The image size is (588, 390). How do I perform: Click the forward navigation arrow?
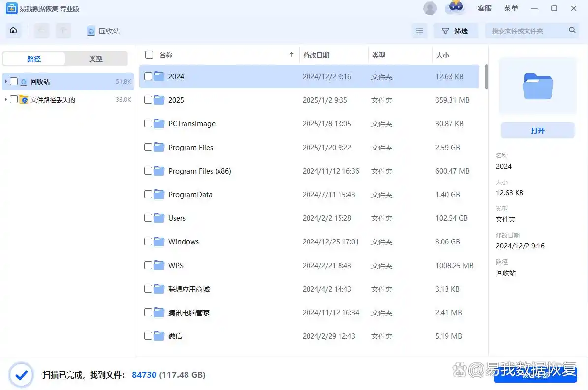click(x=63, y=30)
